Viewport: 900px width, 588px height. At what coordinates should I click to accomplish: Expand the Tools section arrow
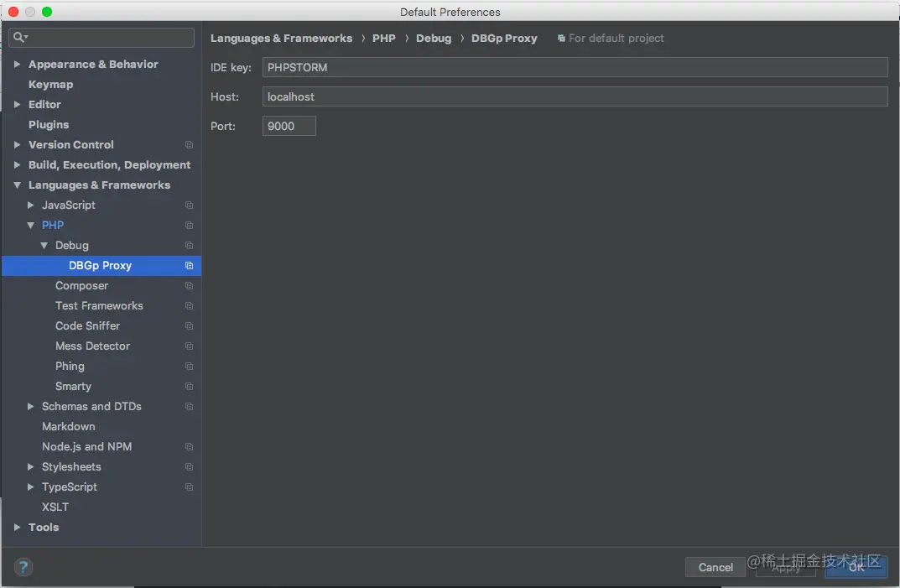[x=18, y=527]
